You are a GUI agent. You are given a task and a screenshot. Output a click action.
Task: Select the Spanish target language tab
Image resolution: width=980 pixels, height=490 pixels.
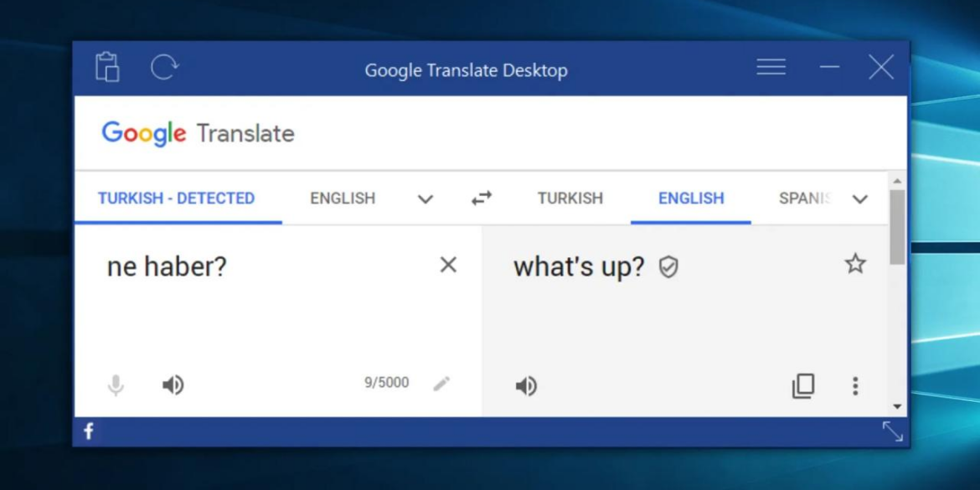805,199
